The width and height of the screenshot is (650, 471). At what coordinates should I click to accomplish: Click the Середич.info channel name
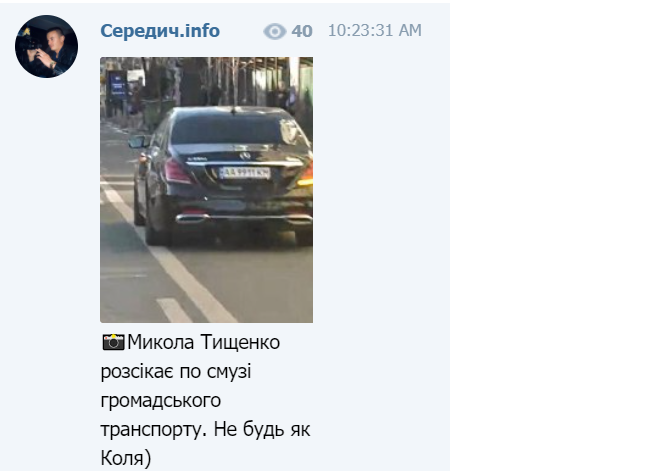click(x=160, y=31)
